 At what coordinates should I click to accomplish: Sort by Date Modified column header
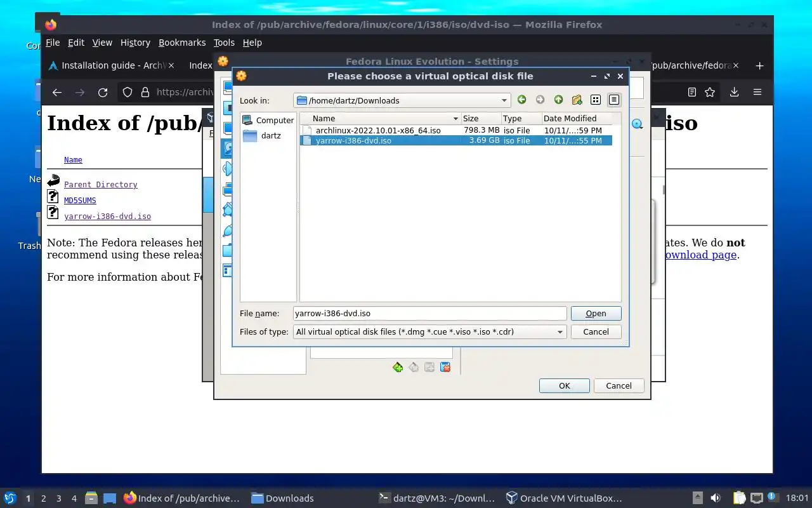pos(577,119)
